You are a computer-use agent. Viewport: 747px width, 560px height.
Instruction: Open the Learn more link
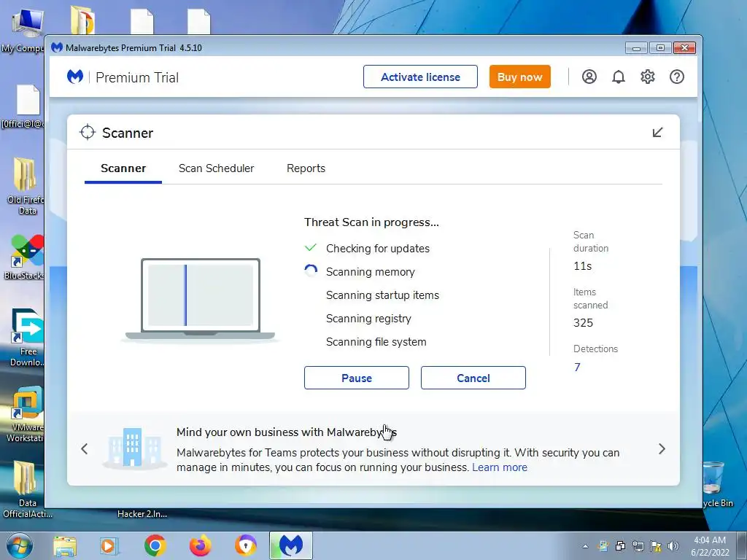(500, 467)
